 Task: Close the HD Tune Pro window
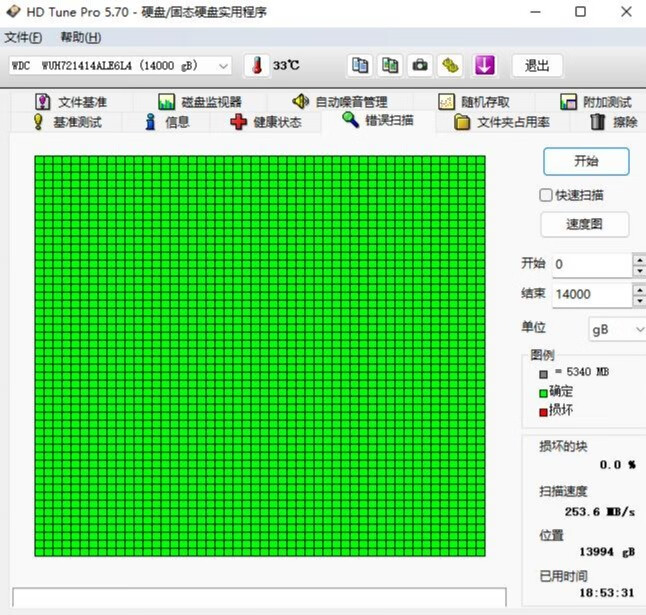pos(626,12)
